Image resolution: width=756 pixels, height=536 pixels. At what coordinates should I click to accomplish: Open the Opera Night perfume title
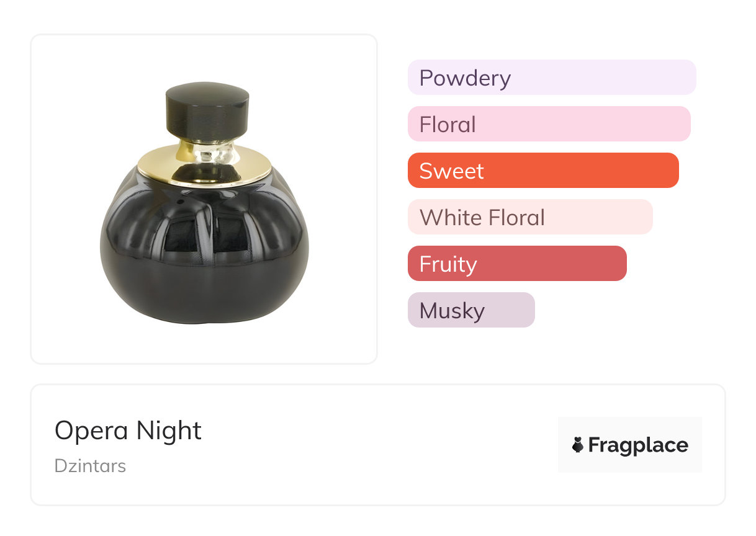128,431
